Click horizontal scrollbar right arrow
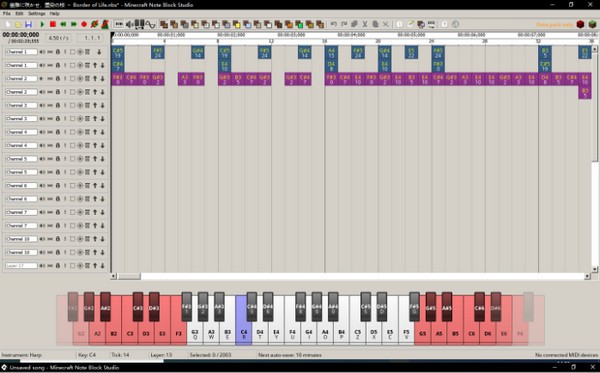 tap(587, 276)
